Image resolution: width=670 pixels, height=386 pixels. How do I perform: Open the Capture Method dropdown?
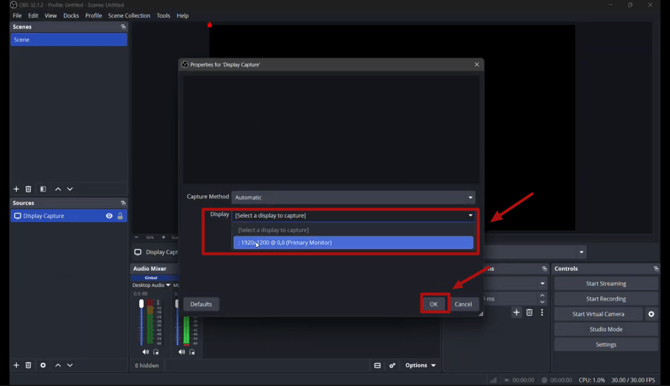(353, 197)
